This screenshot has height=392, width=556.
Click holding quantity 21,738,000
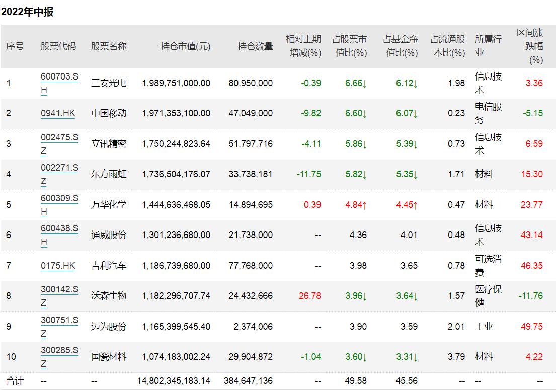tap(251, 235)
